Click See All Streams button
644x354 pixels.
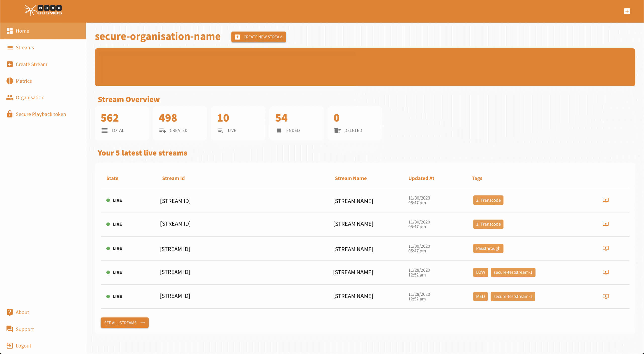[125, 323]
